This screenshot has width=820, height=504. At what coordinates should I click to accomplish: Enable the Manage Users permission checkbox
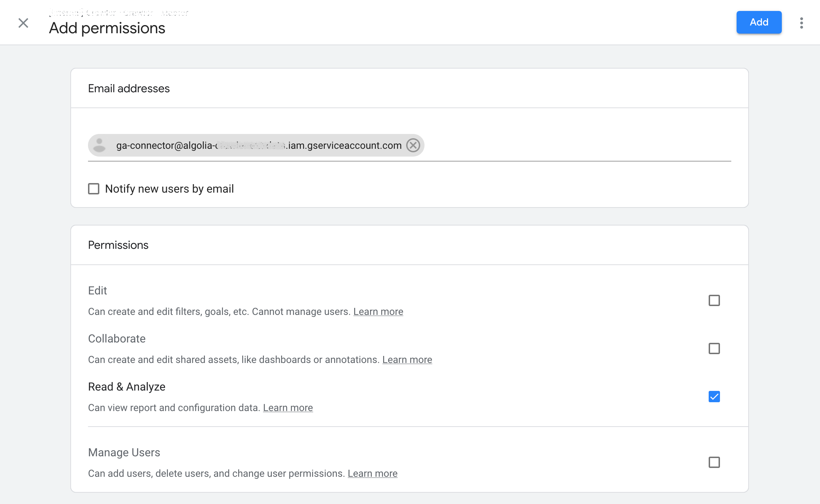[x=715, y=462]
